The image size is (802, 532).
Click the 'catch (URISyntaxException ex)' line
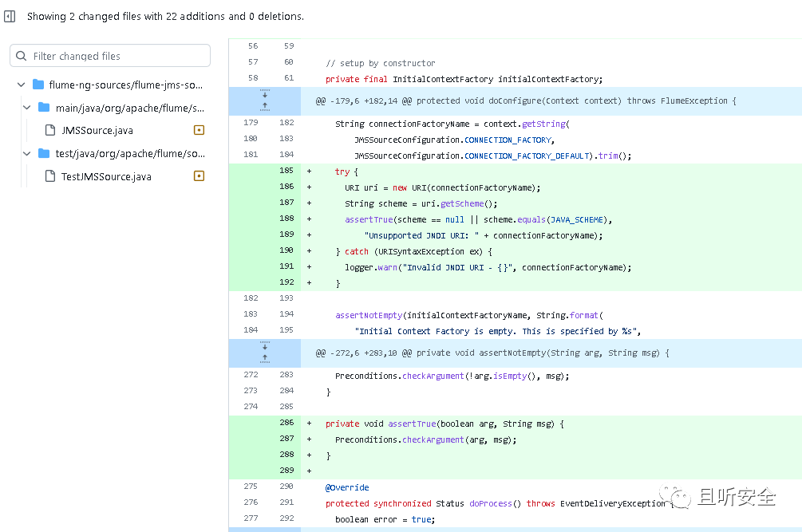tap(414, 251)
